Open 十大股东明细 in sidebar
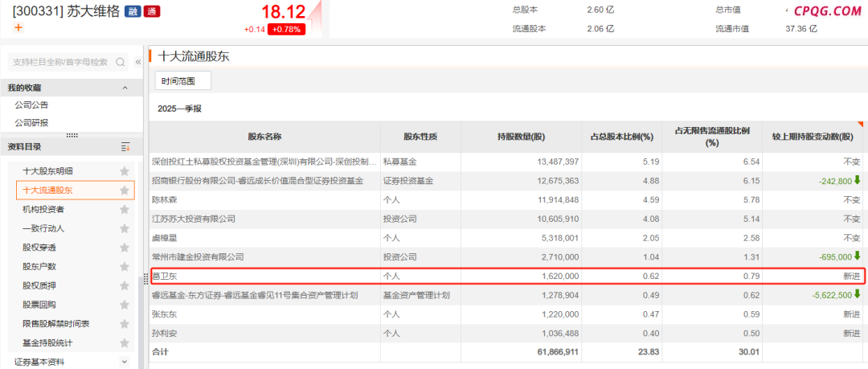 [47, 171]
